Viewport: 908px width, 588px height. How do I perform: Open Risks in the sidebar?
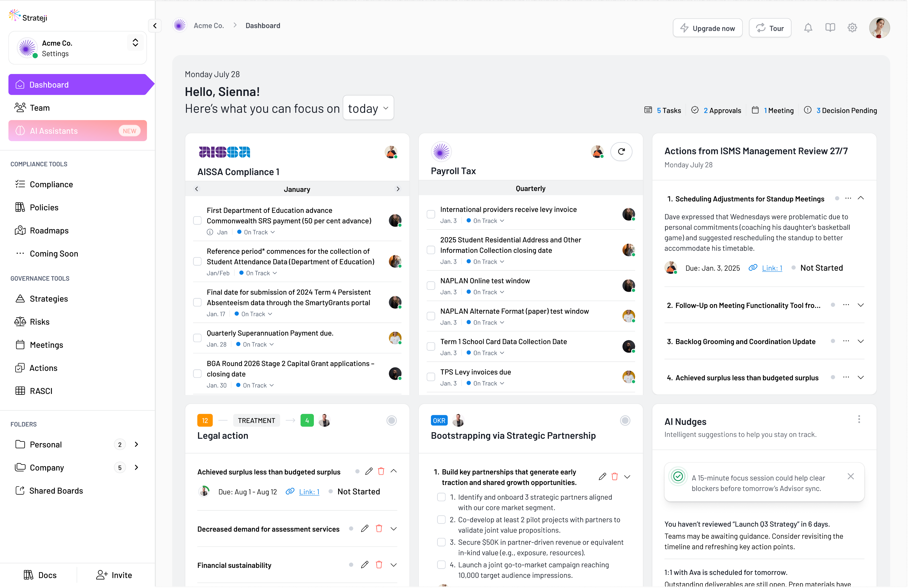tap(40, 322)
